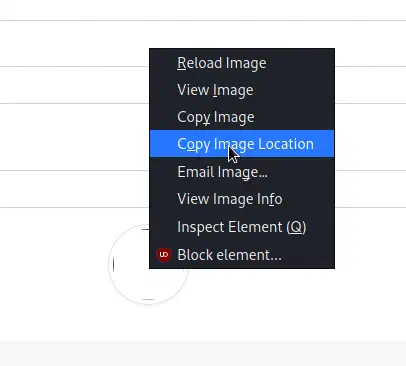Click the gray bar at the page bottom

point(203,354)
